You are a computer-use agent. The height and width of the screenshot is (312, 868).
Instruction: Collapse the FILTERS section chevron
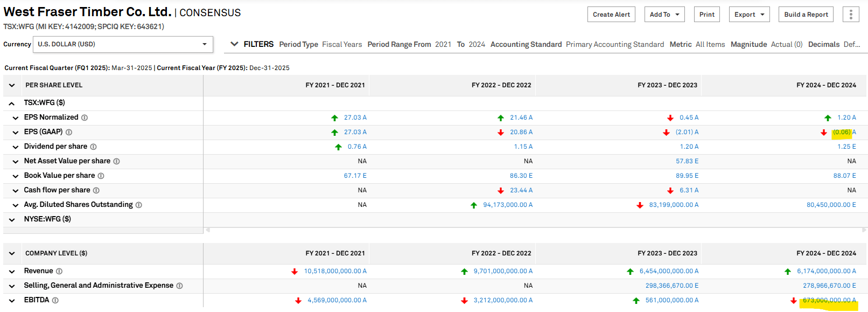(234, 44)
